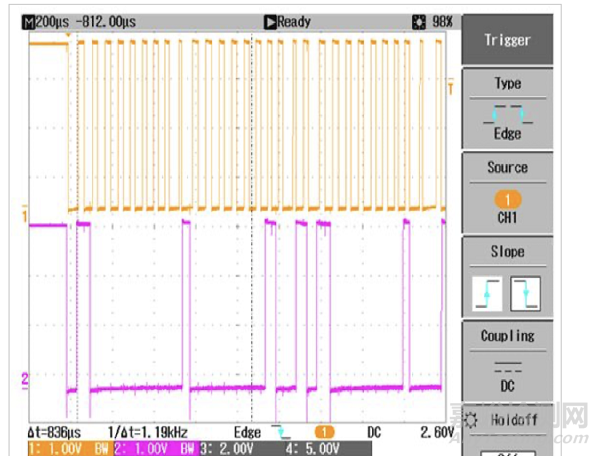Click the trigger level T marker
The width and height of the screenshot is (600, 456).
coord(451,88)
